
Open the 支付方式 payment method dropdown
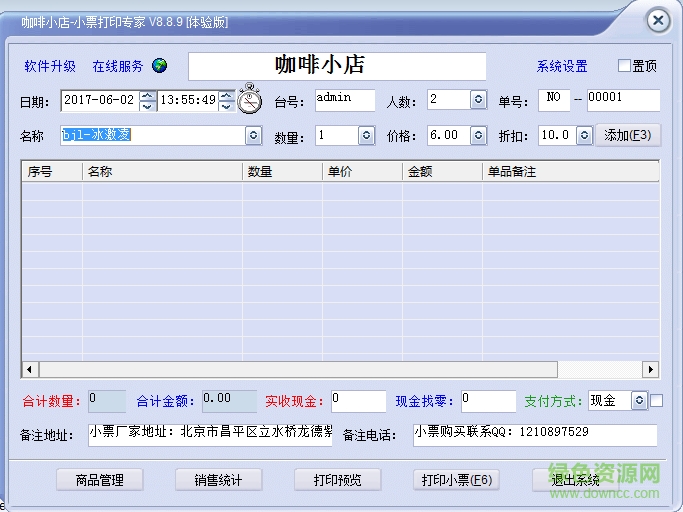639,401
